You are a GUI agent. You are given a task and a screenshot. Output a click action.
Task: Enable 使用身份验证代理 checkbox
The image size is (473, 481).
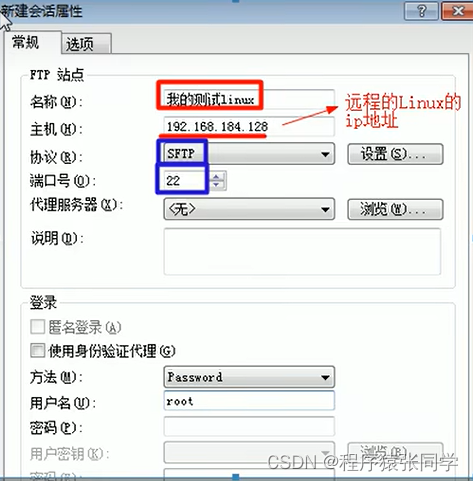coord(37,351)
